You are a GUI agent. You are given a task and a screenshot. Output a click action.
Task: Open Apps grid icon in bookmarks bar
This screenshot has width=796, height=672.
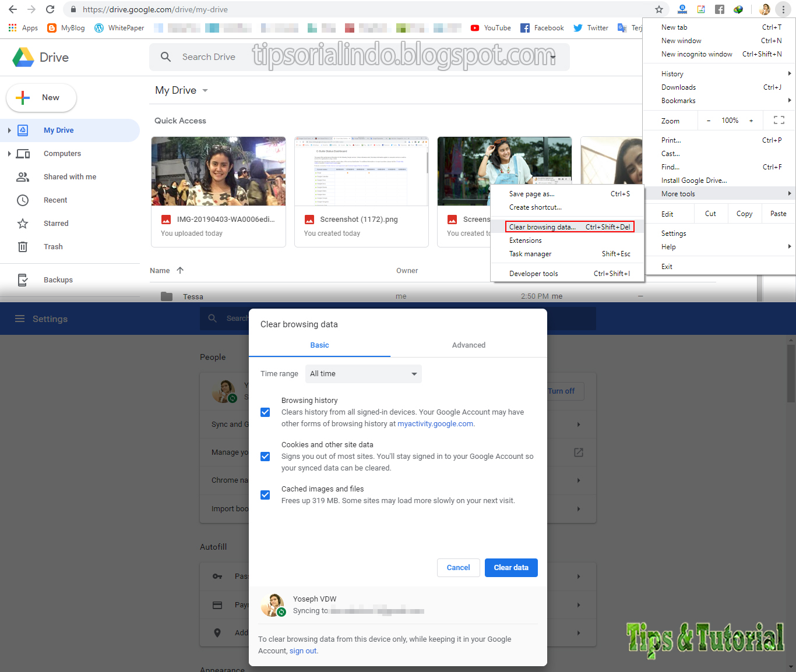pos(12,28)
